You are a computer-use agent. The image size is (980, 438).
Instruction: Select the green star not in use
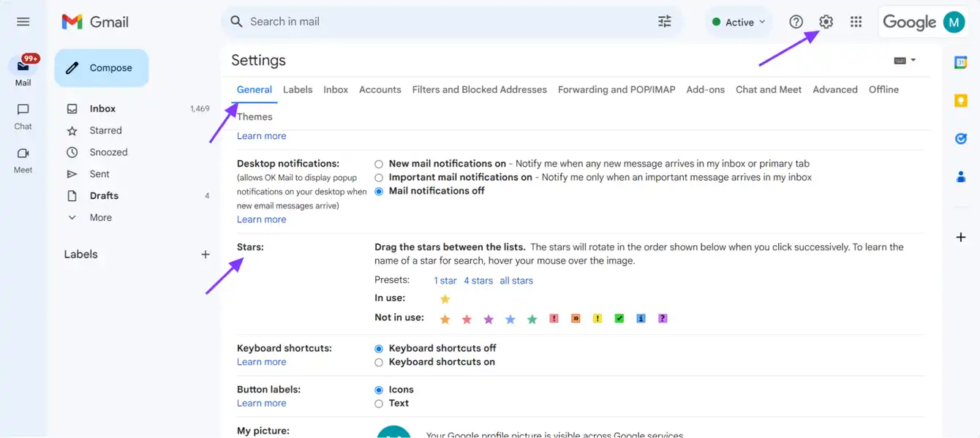point(532,319)
